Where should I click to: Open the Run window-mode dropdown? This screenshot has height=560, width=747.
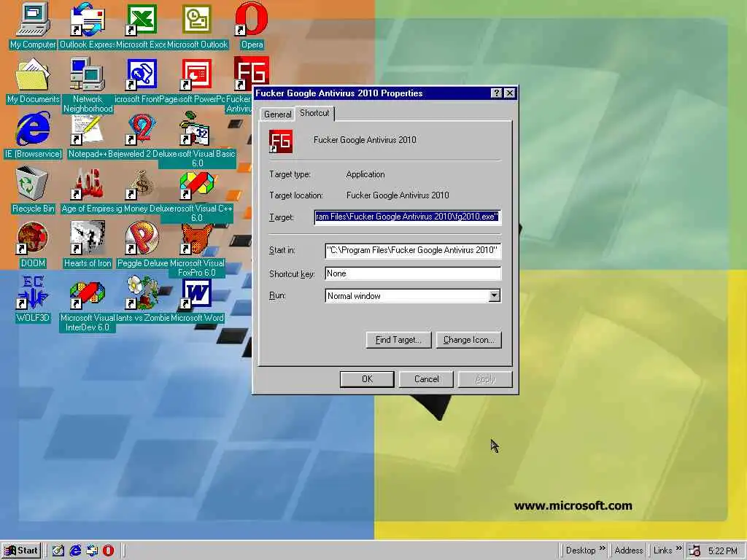[494, 296]
